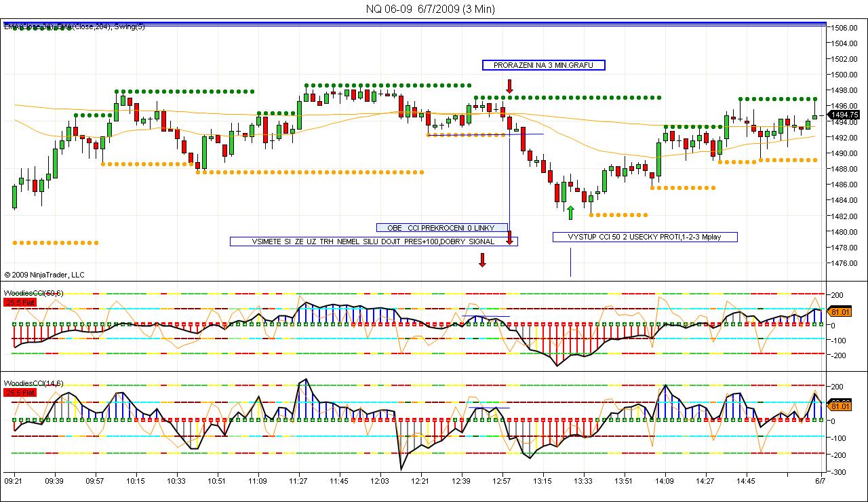Click the 6/7 date label on time axis
This screenshot has height=502, width=868.
click(820, 481)
